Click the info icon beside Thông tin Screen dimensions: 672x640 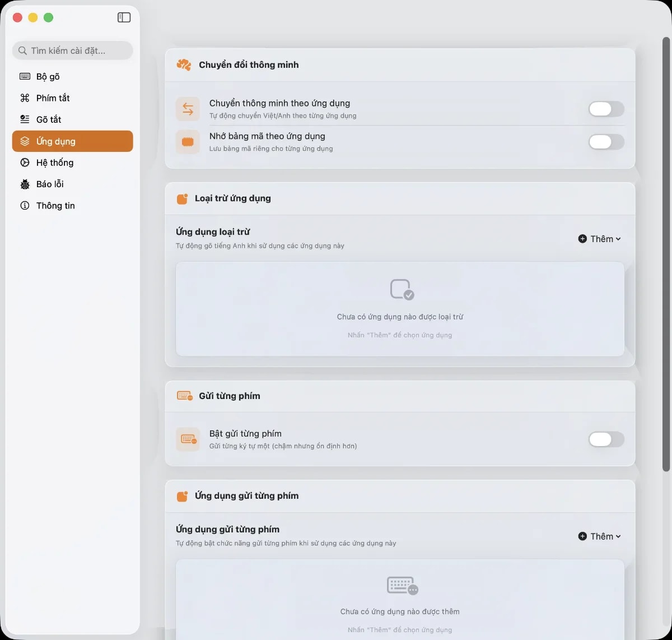(25, 206)
